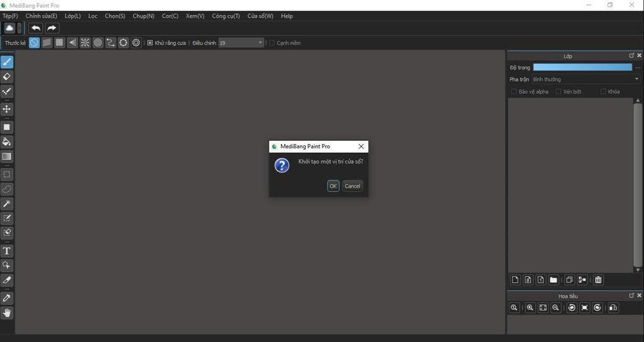The width and height of the screenshot is (644, 342).
Task: Add a new 1-bit layer
Action: (x=540, y=280)
